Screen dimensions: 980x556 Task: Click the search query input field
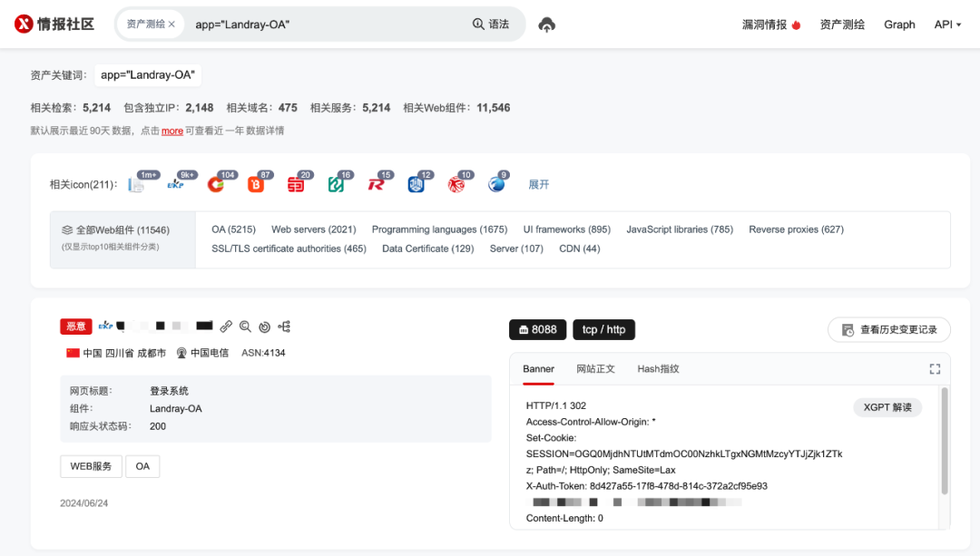(x=325, y=24)
